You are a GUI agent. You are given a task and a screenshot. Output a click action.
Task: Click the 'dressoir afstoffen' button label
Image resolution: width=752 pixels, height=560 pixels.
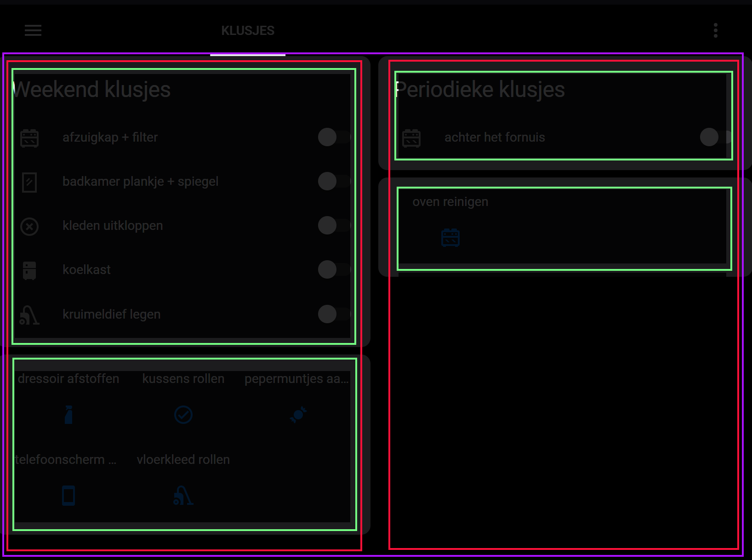[x=68, y=378]
